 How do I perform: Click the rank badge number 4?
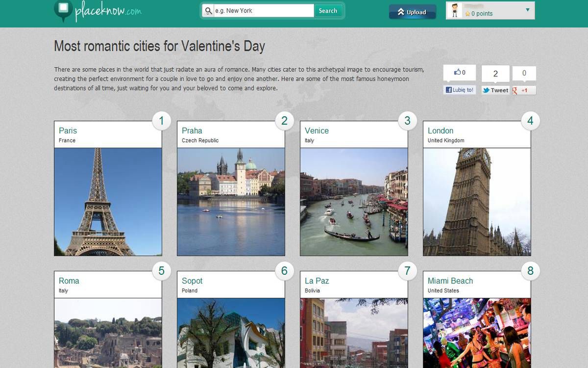click(x=531, y=121)
